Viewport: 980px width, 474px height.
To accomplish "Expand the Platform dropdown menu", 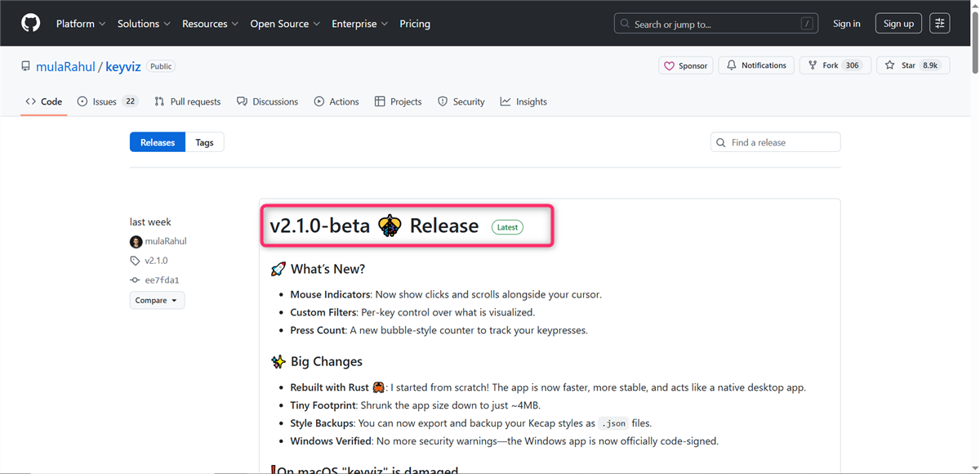I will coord(80,24).
